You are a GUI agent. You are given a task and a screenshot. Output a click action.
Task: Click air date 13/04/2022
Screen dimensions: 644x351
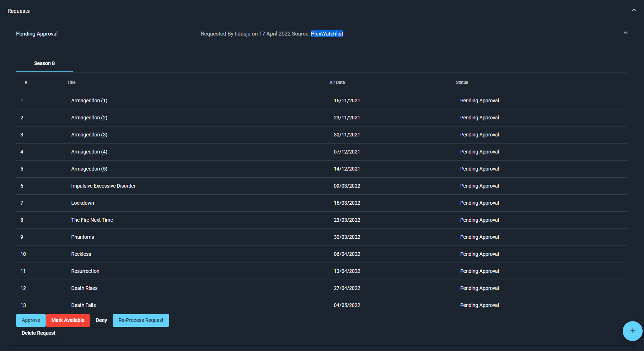pyautogui.click(x=347, y=271)
